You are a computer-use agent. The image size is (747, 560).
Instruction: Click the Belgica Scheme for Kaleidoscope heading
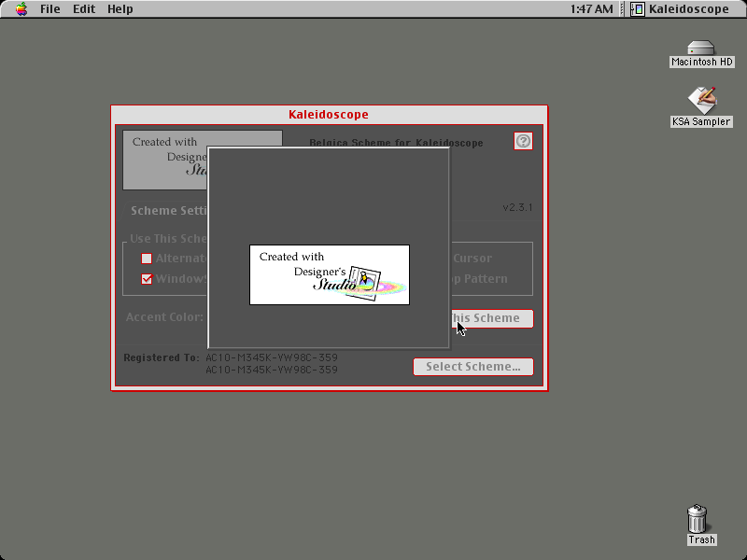click(396, 143)
